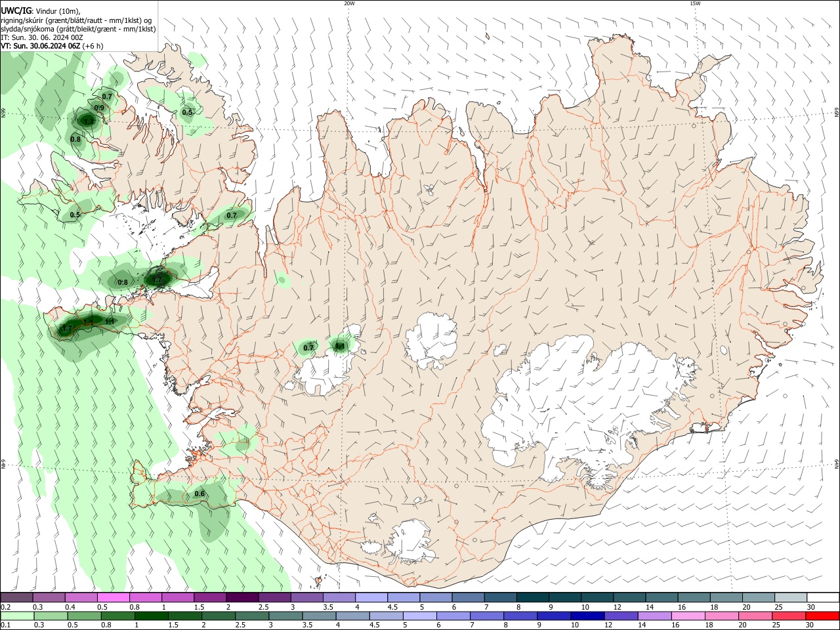840x630 pixels.
Task: Select the dark purple 2 swatch in upper legend
Action: tap(242, 597)
